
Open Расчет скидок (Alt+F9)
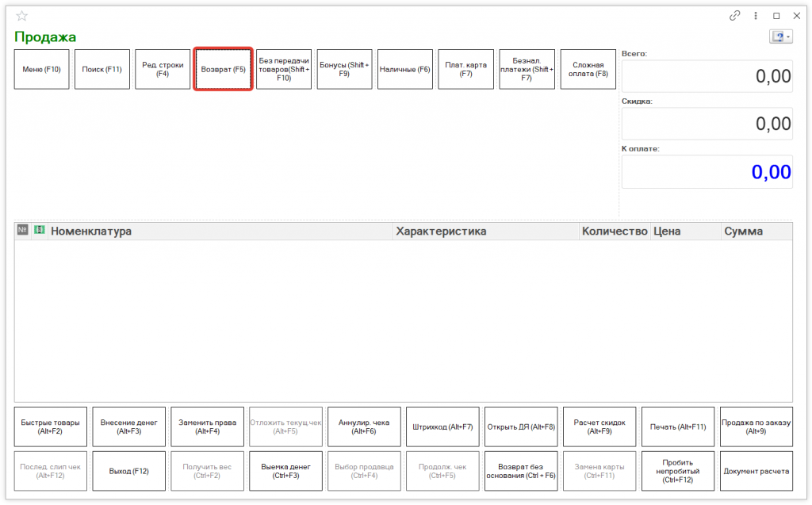tap(599, 427)
